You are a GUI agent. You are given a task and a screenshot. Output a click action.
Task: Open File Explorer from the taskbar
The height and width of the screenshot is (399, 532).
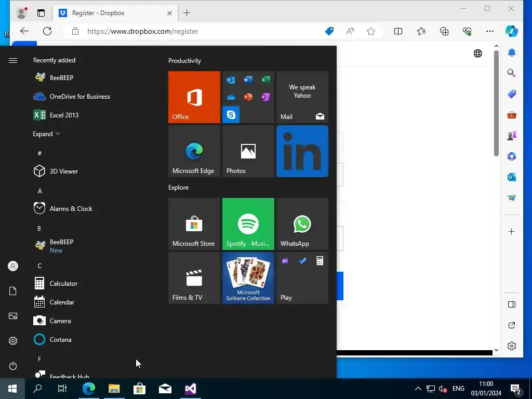point(114,389)
